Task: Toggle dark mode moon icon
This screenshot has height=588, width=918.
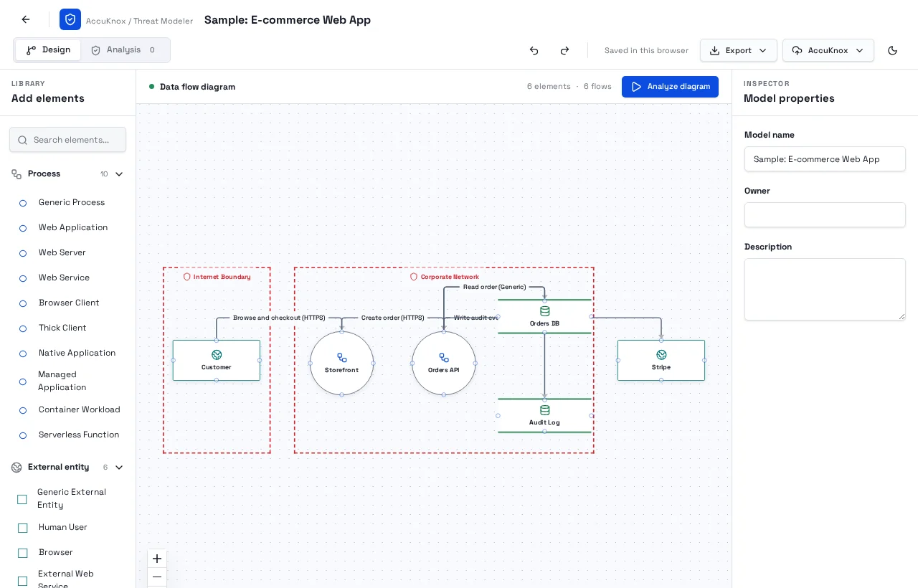Action: [892, 50]
